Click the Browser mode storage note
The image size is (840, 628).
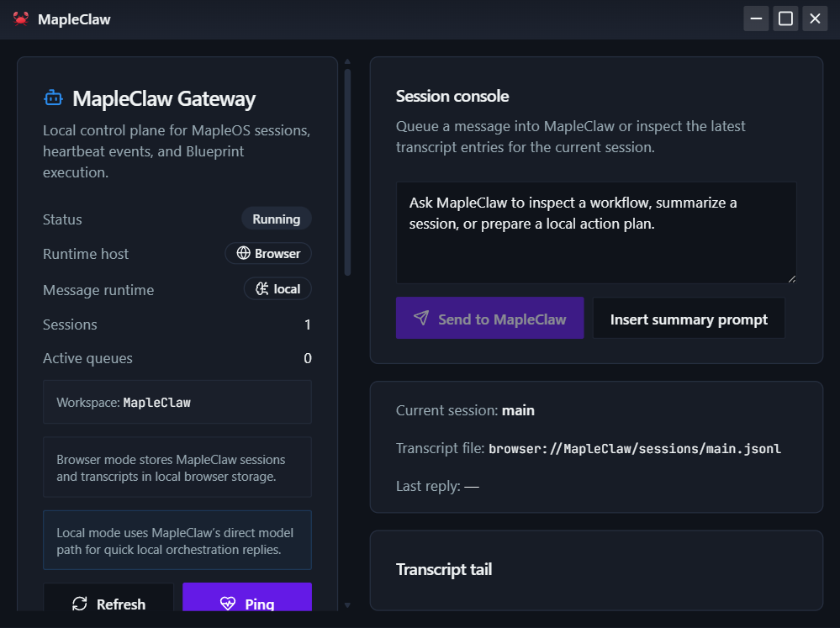point(177,467)
